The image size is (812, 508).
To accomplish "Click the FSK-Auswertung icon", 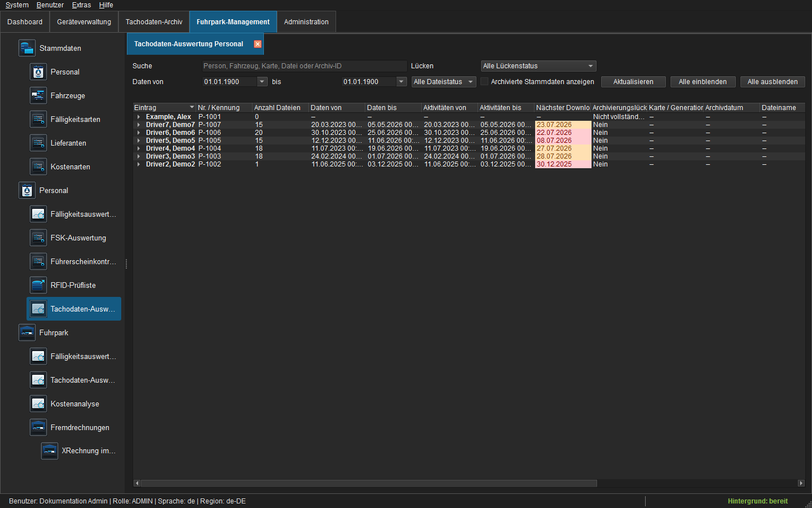I will pyautogui.click(x=38, y=238).
